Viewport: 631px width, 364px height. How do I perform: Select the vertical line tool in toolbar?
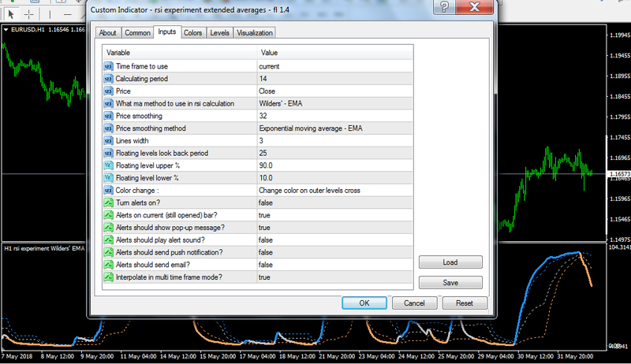(x=50, y=14)
